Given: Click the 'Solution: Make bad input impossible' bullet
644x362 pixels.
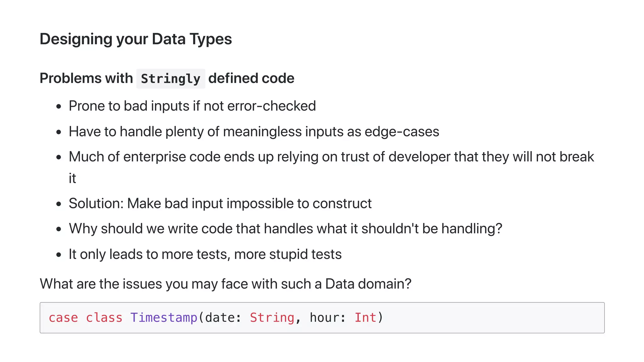Looking at the screenshot, I should (x=220, y=203).
